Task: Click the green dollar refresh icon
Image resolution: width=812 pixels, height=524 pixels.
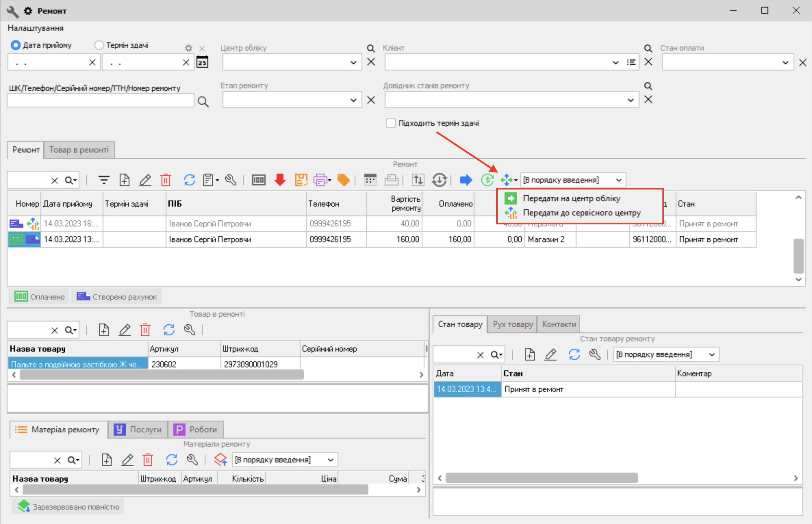Action: [x=487, y=180]
